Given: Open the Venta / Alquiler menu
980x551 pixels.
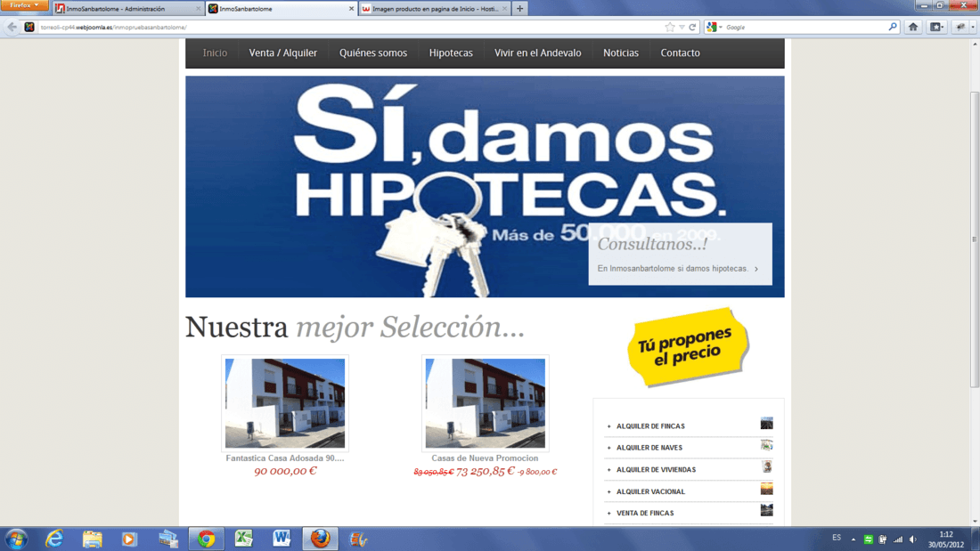Looking at the screenshot, I should point(283,53).
